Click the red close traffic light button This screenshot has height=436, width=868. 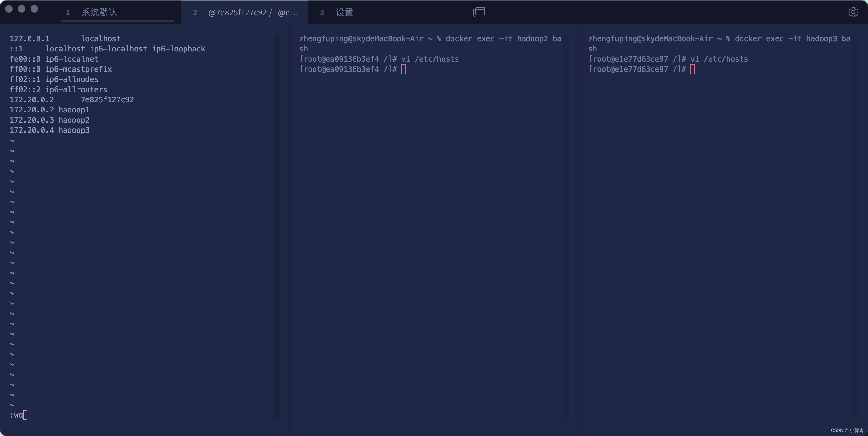click(x=9, y=9)
